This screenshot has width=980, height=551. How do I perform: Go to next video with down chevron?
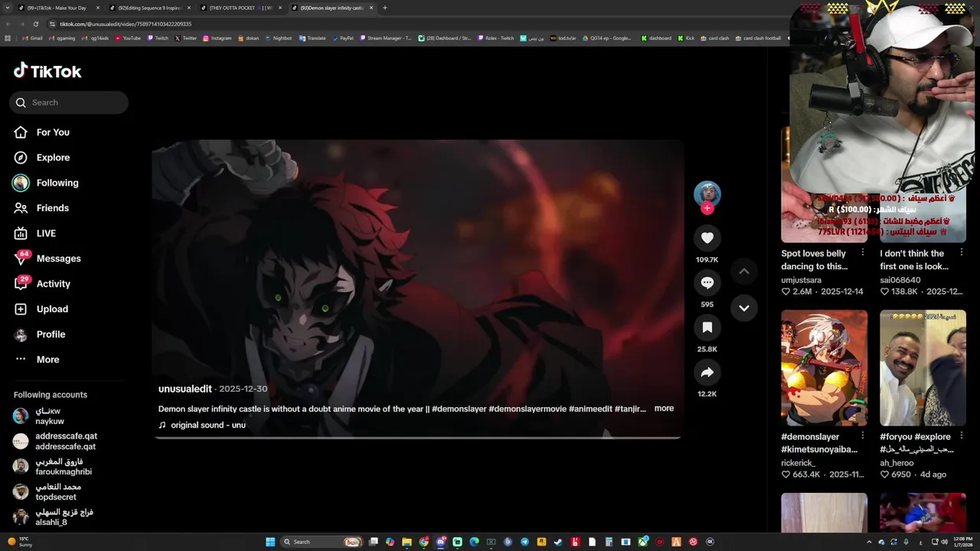tap(743, 308)
